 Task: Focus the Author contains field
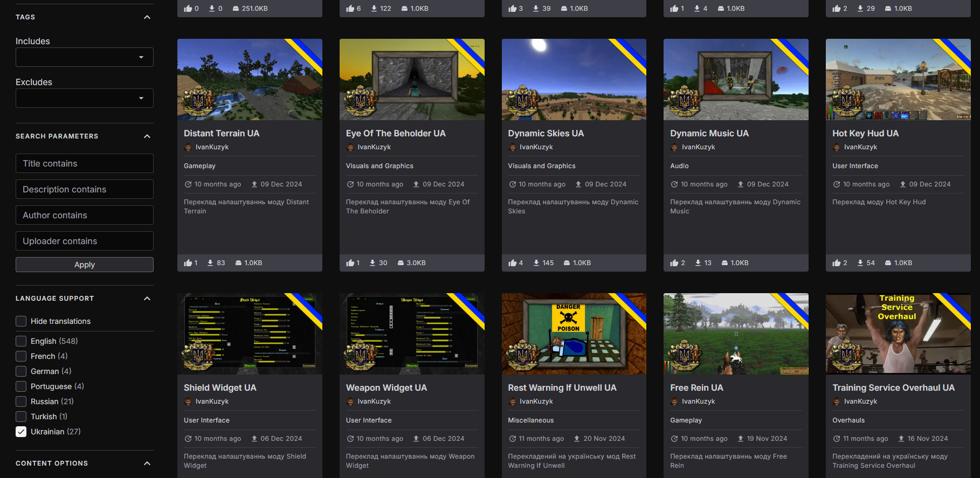point(85,215)
